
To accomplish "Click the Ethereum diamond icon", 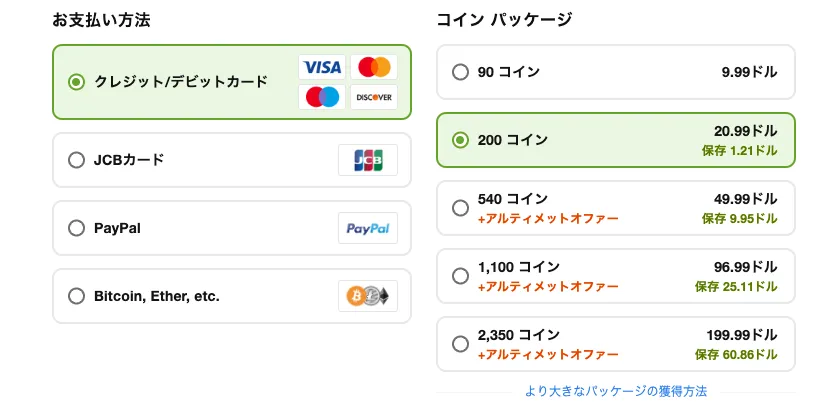I will tap(384, 296).
